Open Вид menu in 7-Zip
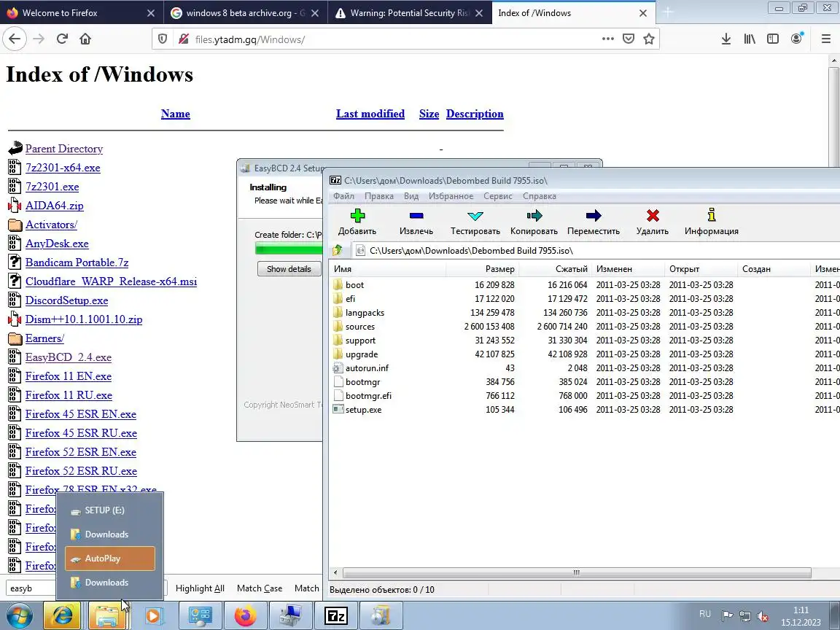The width and height of the screenshot is (840, 630). [411, 196]
